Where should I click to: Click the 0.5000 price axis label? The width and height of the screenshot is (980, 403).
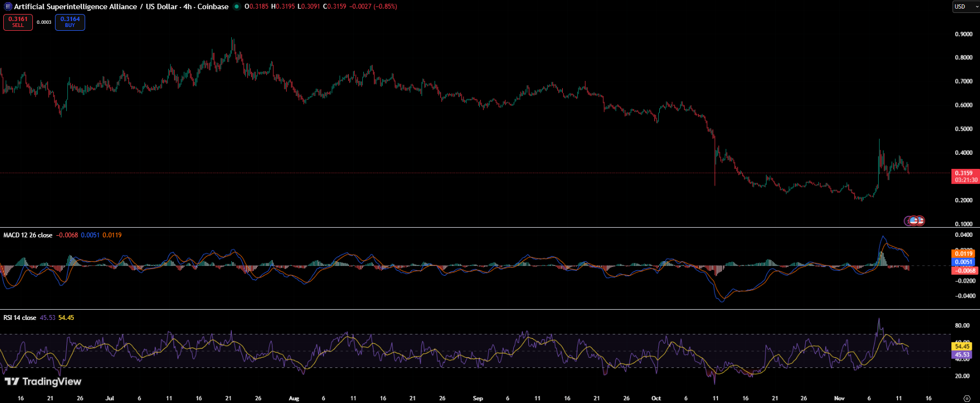click(x=964, y=129)
